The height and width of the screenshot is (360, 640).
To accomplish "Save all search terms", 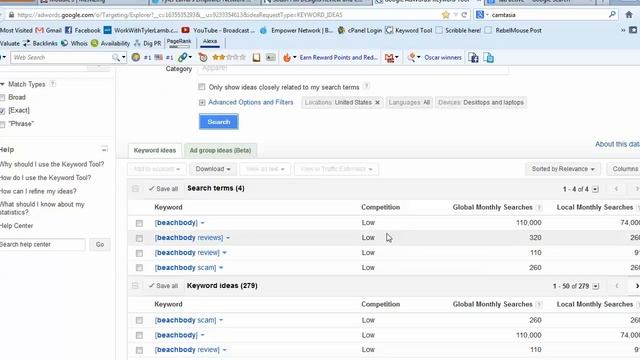I will tap(163, 189).
